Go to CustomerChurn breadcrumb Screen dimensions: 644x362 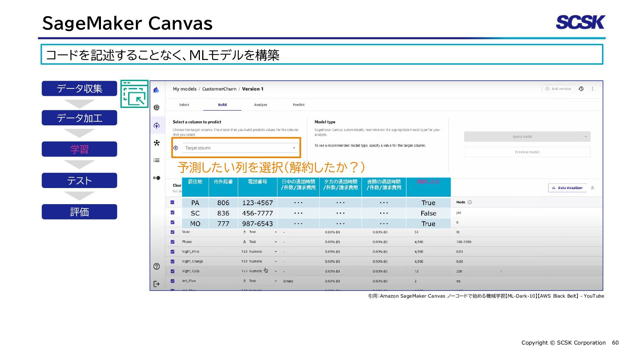(x=219, y=89)
